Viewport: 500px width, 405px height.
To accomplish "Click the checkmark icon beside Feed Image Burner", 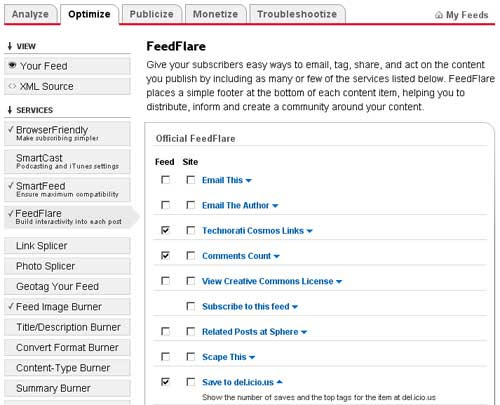I will pyautogui.click(x=11, y=306).
